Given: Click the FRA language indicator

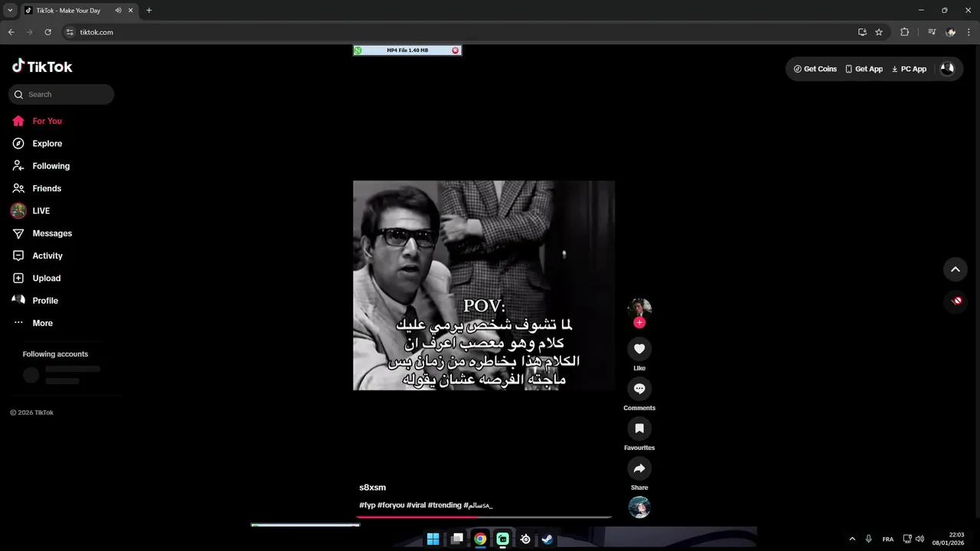Looking at the screenshot, I should tap(888, 539).
